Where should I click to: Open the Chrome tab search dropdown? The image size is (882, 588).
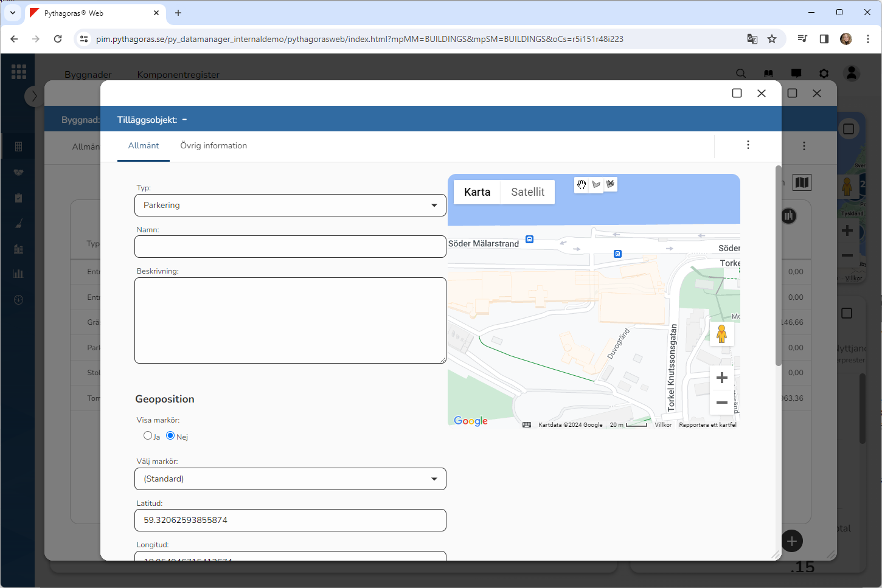pos(13,13)
